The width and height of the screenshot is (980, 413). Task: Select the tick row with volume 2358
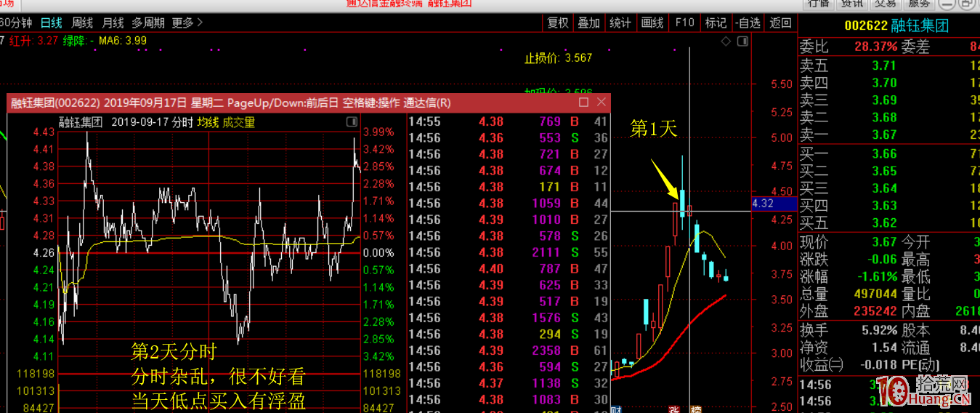click(x=508, y=350)
